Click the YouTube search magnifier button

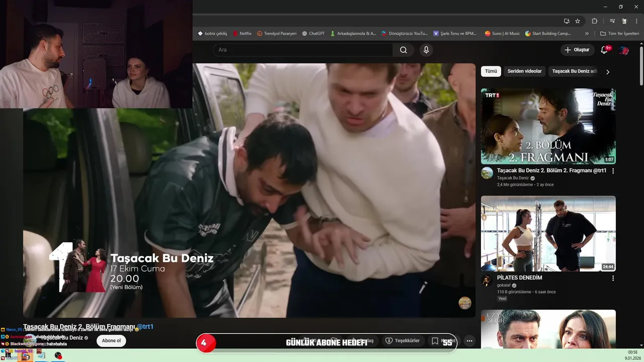(404, 50)
